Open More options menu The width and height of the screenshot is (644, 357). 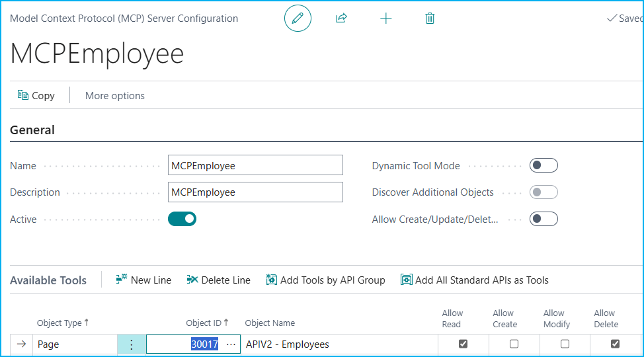click(115, 96)
